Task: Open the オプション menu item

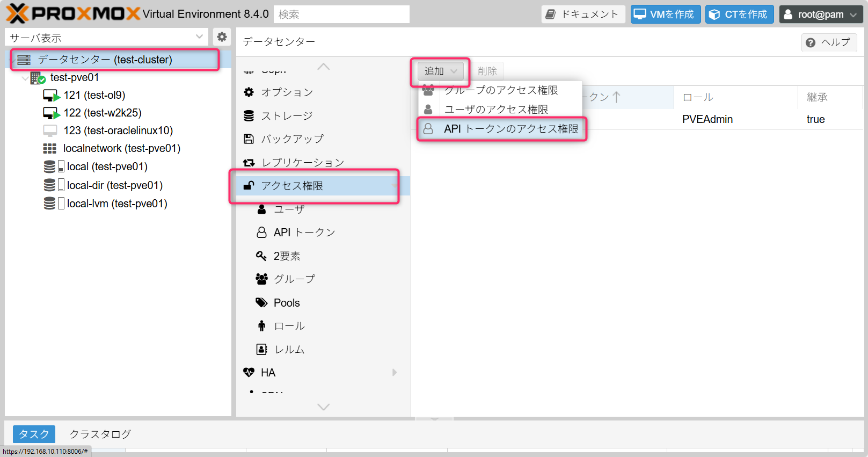Action: pyautogui.click(x=323, y=92)
